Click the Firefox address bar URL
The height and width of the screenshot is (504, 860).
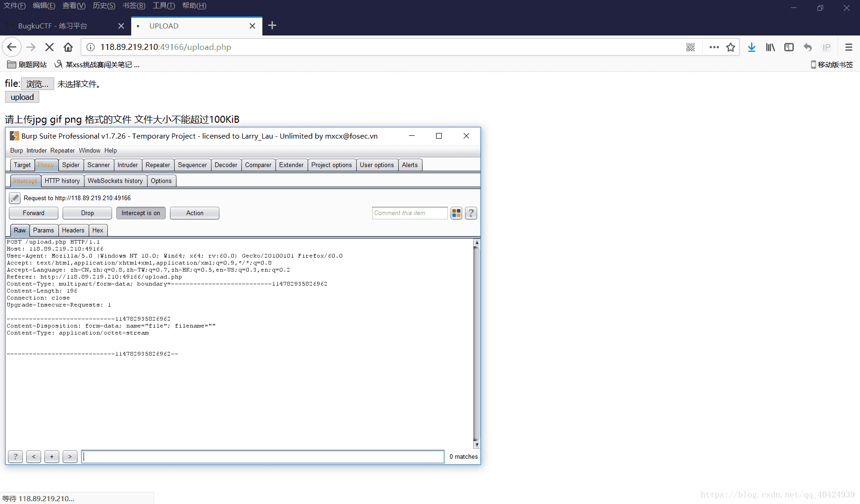[166, 47]
